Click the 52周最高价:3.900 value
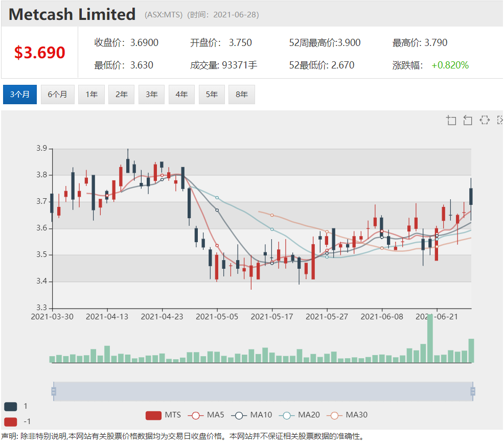504x444 pixels. [x=325, y=43]
